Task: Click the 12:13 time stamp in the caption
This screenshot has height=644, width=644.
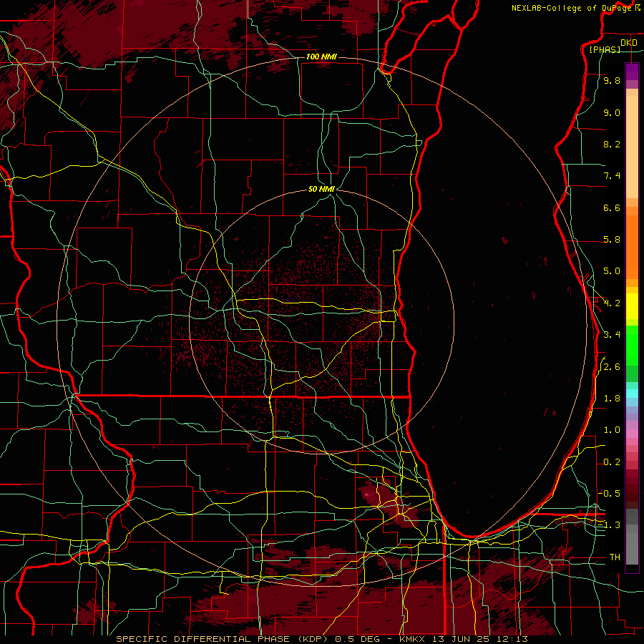Action: pos(513,639)
